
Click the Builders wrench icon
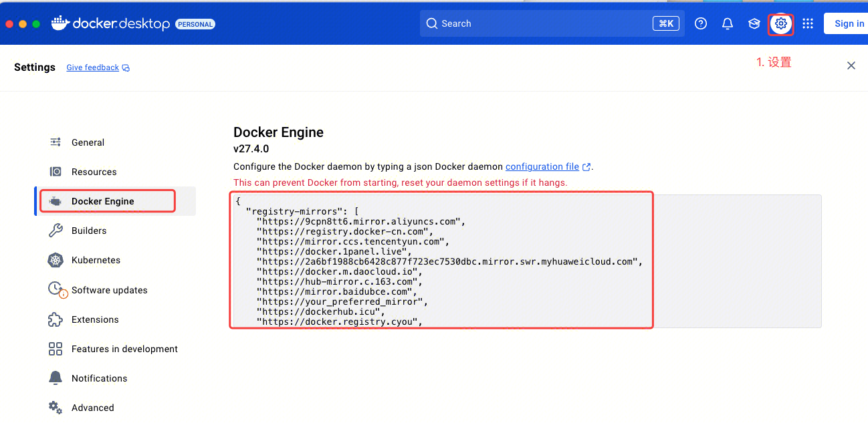(x=56, y=231)
